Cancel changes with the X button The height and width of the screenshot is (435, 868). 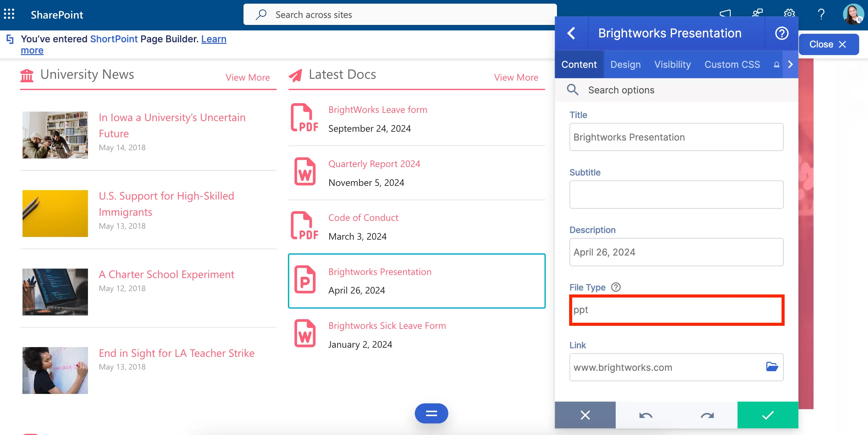tap(585, 415)
